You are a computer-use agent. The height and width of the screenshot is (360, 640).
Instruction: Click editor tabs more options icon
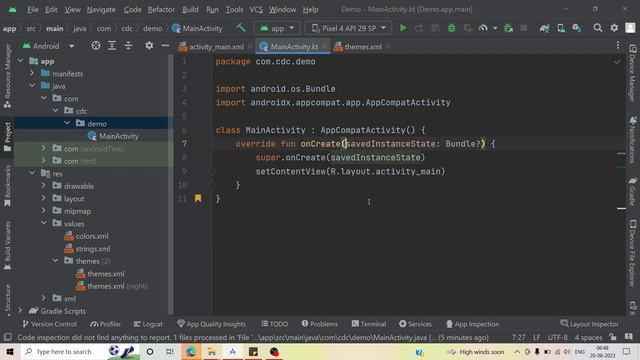click(x=618, y=45)
